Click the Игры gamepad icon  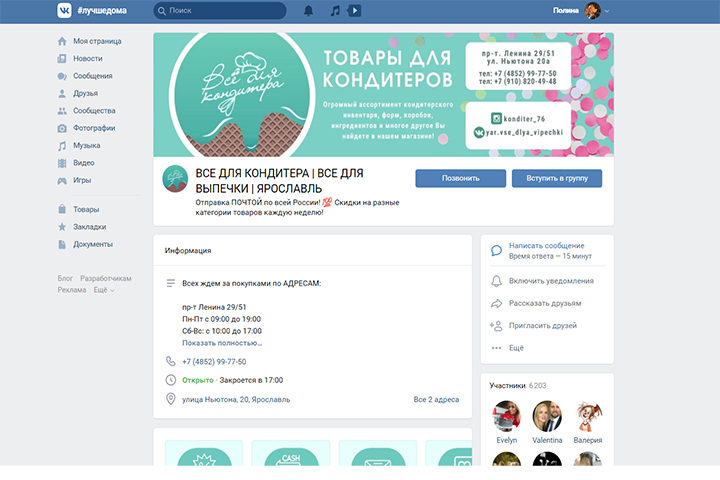tap(62, 181)
